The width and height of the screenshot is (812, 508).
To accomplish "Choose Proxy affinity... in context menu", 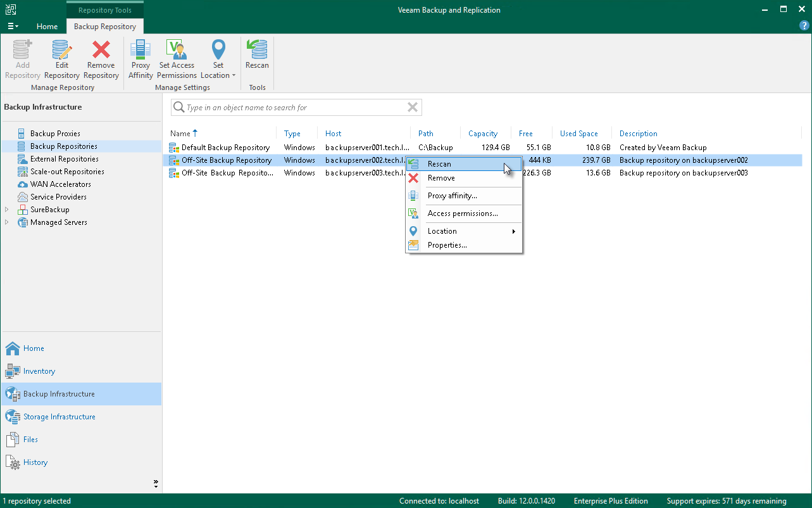I will click(x=464, y=196).
